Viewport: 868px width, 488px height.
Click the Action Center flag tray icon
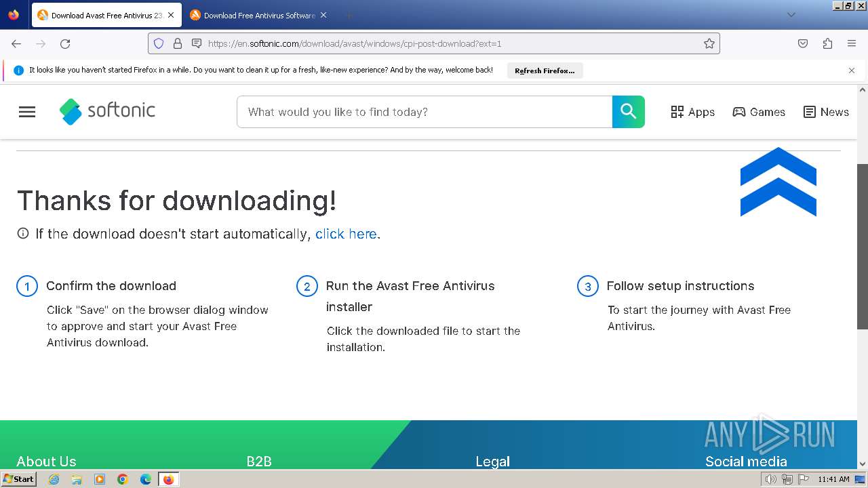[803, 479]
